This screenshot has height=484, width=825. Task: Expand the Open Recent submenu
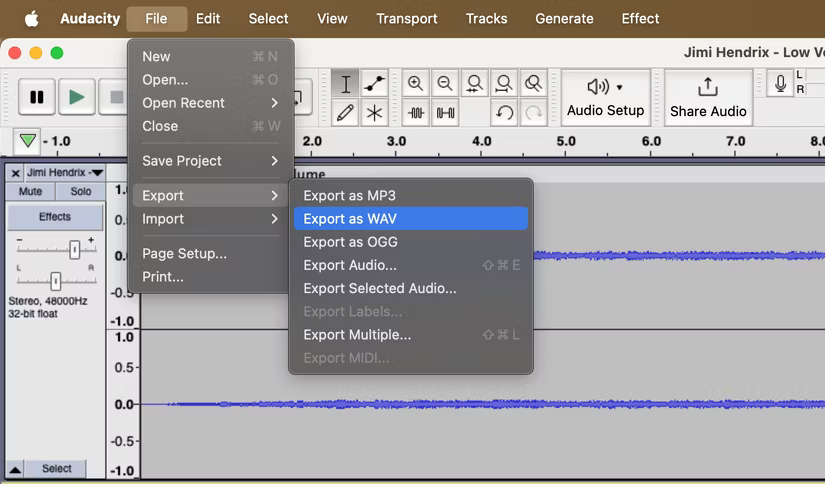coord(210,103)
